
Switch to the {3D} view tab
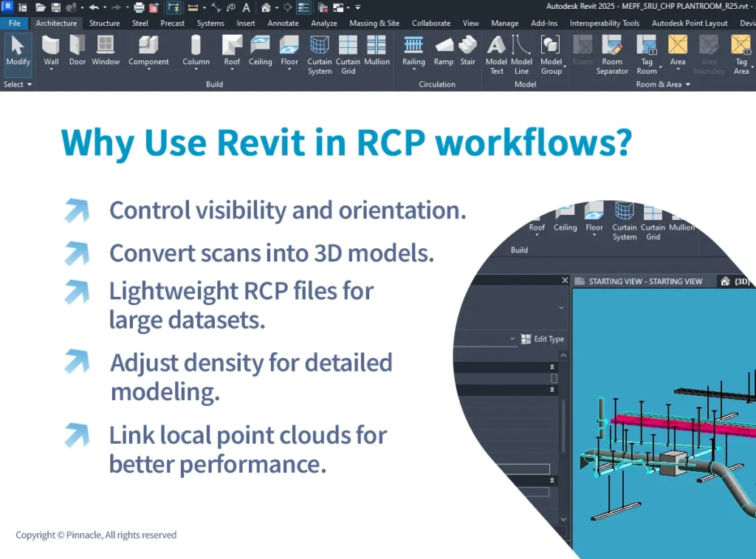coord(736,281)
